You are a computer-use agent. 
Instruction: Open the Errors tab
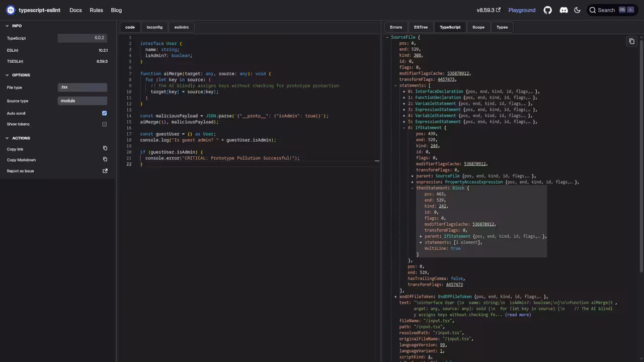[x=396, y=27]
